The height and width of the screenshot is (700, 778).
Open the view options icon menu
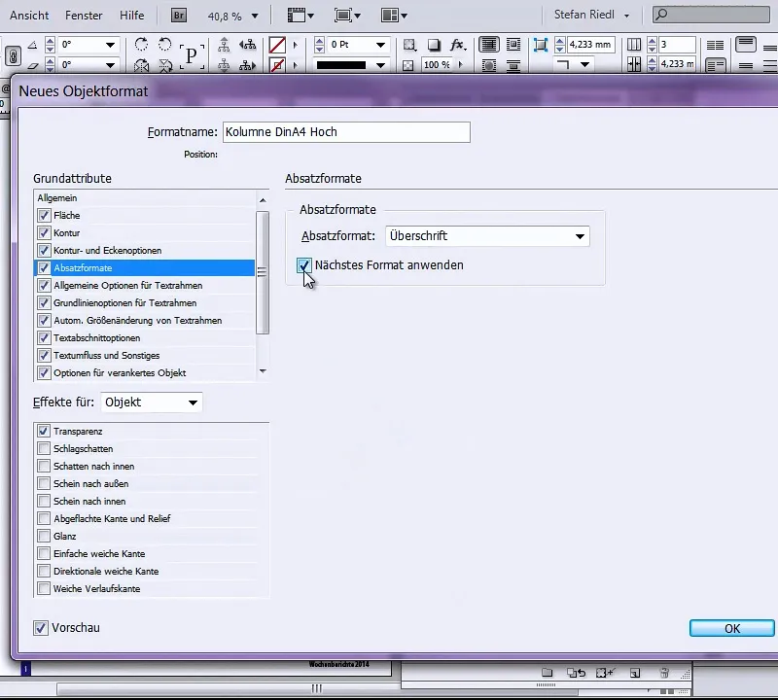(x=301, y=16)
